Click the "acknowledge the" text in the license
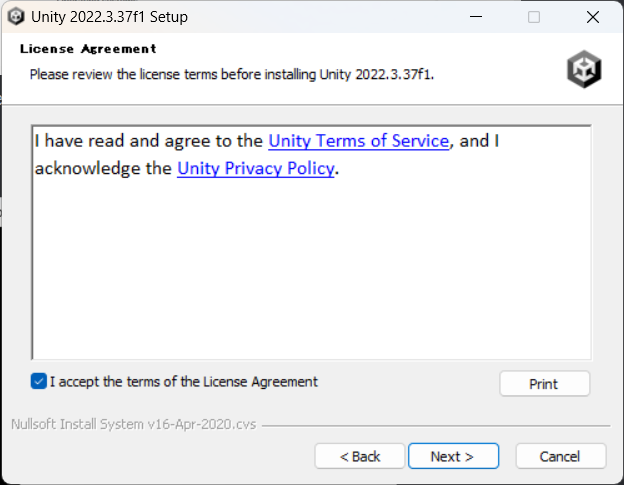Viewport: 624px width, 485px height. click(103, 168)
